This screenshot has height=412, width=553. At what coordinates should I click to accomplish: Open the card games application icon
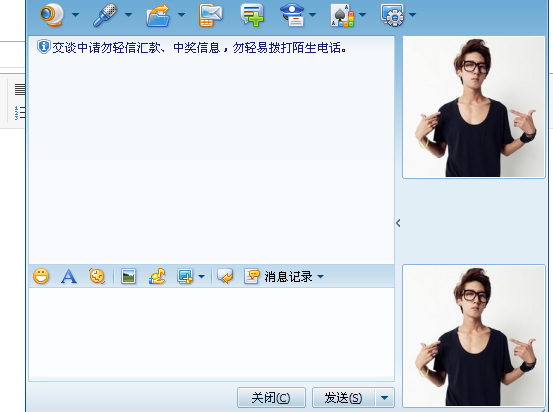click(x=342, y=15)
